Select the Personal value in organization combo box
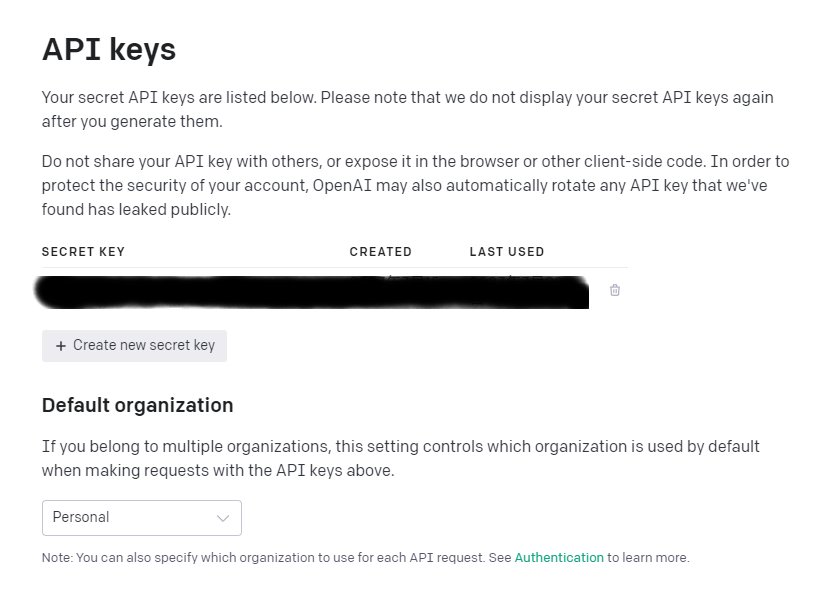This screenshot has height=609, width=834. coord(81,518)
